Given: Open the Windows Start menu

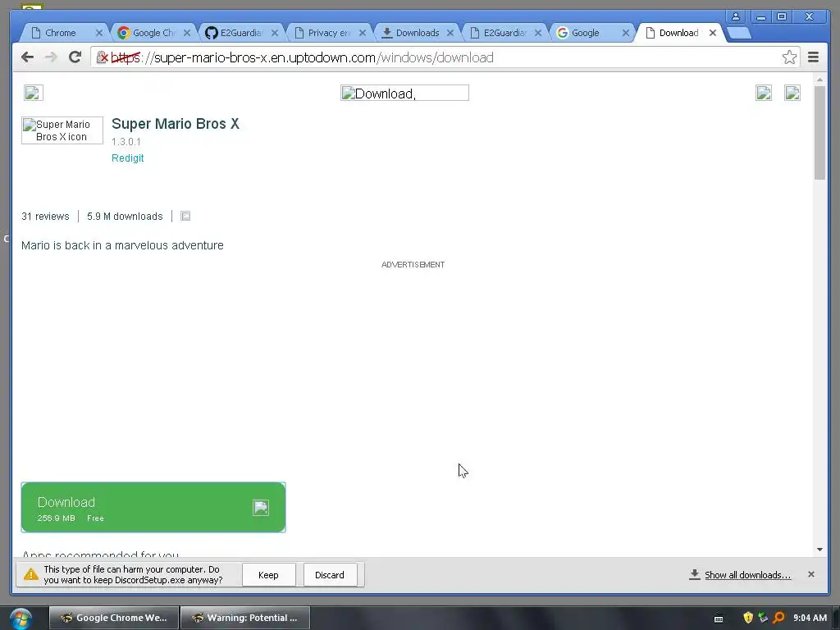Looking at the screenshot, I should pos(21,619).
